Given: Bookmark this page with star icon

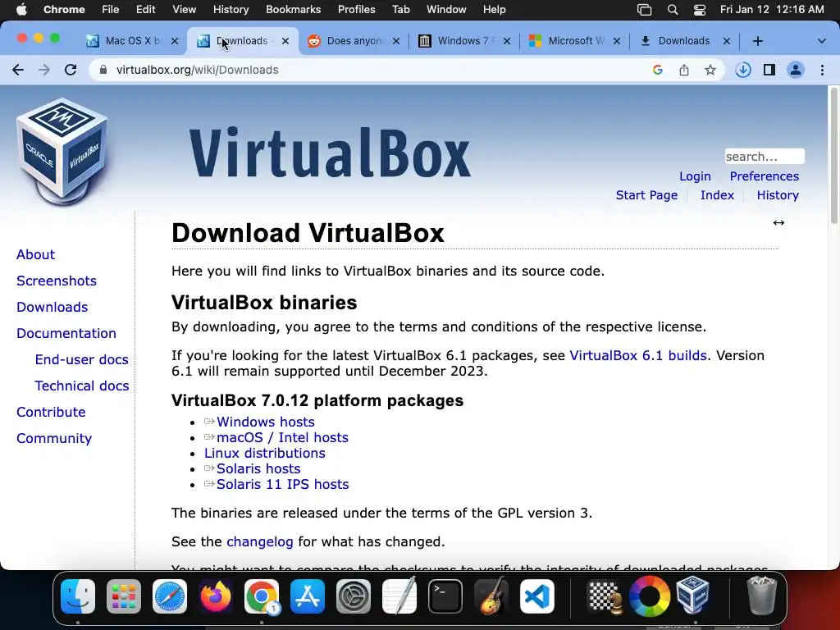Looking at the screenshot, I should (710, 70).
